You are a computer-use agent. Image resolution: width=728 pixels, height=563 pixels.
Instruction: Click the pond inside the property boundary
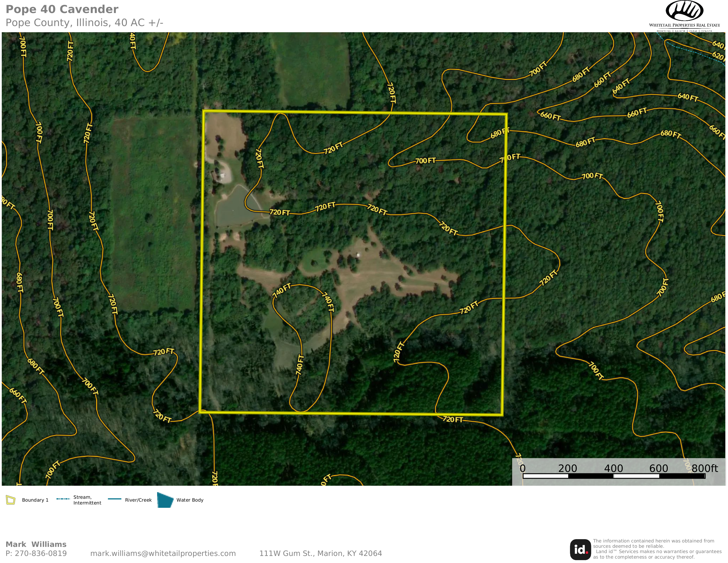(233, 208)
